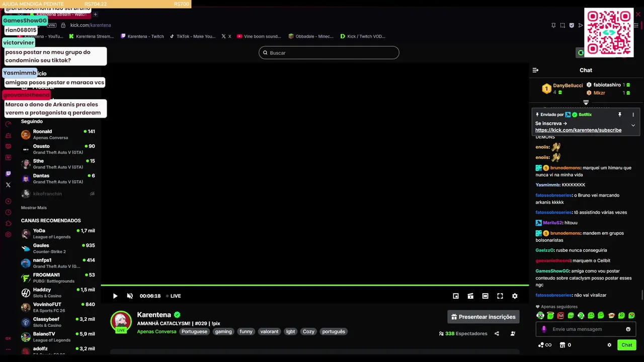Click the snapshot selection icon in browser toolbar
The image size is (644, 362).
click(x=562, y=25)
